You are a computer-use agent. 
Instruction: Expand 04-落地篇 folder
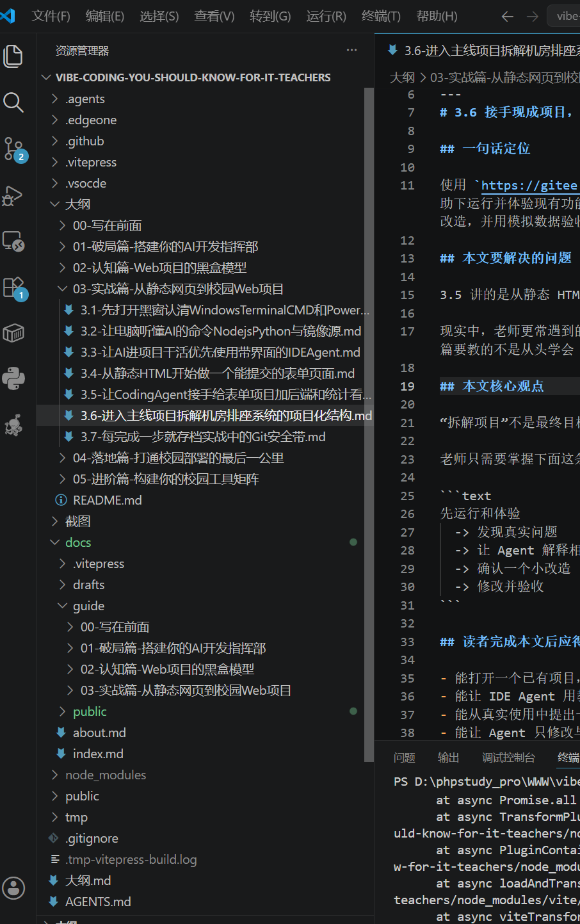pos(63,458)
